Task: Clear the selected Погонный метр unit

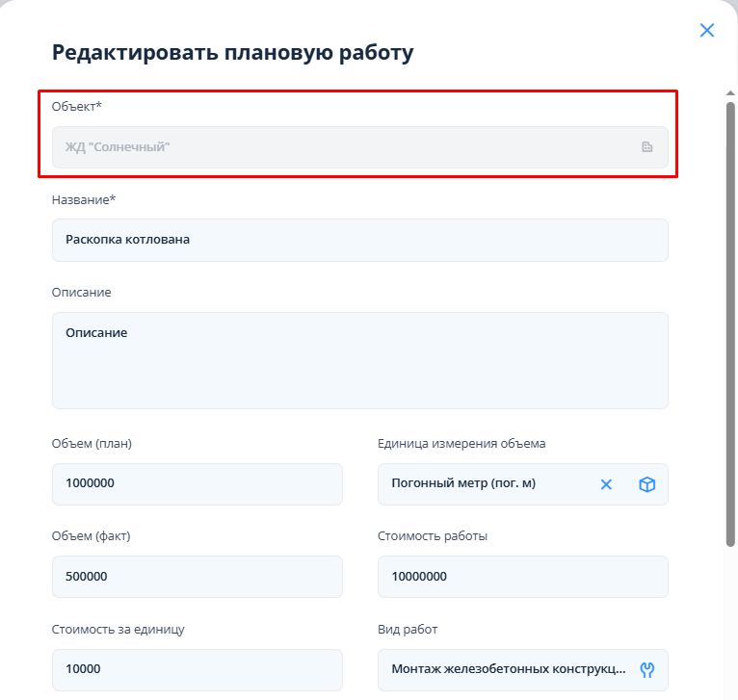Action: pyautogui.click(x=607, y=484)
